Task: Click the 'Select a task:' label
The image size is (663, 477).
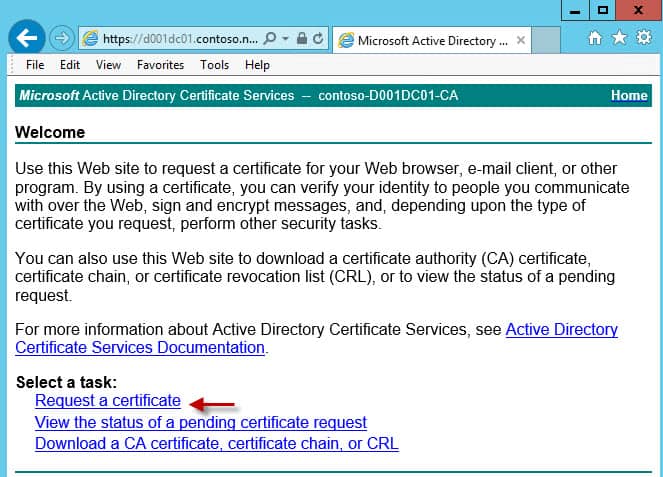Action: [66, 382]
